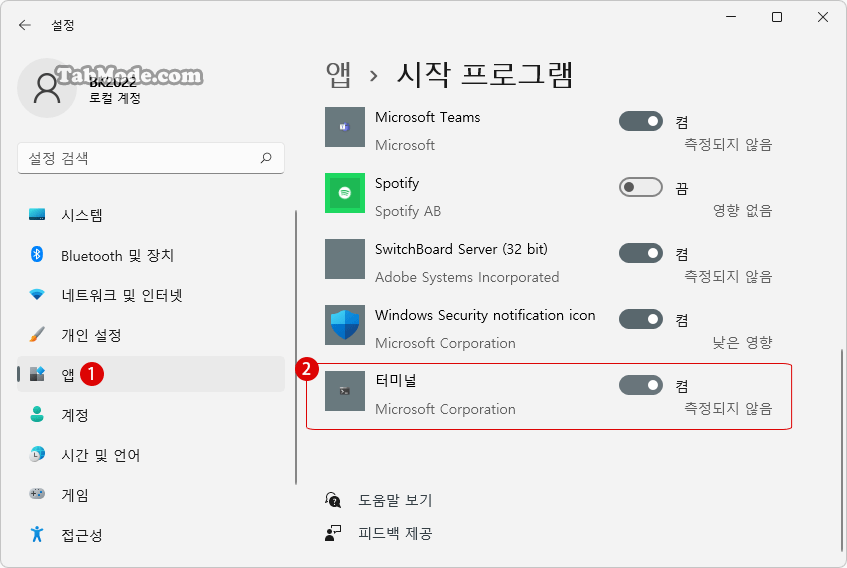This screenshot has height=568, width=847.
Task: Click the System monitor icon
Action: click(37, 214)
